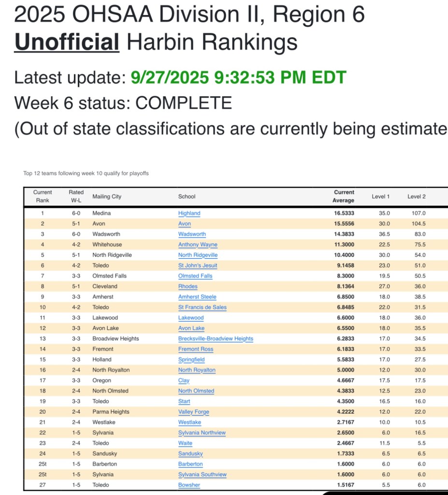The image size is (448, 495).
Task: Select the Springfield school link
Action: tap(191, 360)
